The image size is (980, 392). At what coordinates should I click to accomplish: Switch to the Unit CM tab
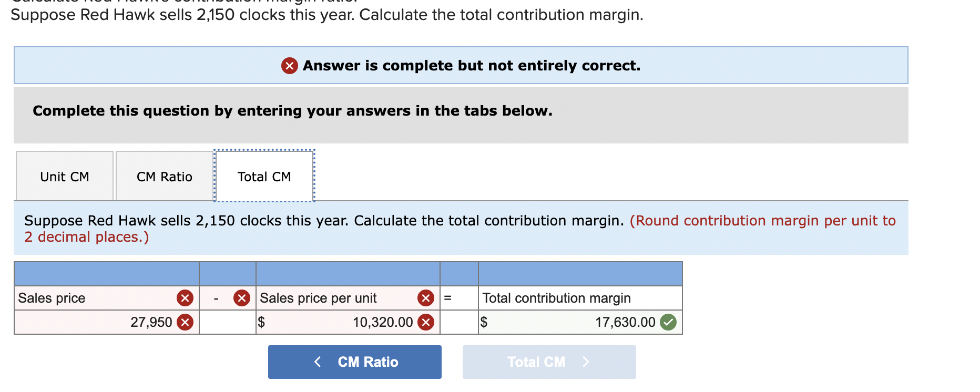click(64, 176)
